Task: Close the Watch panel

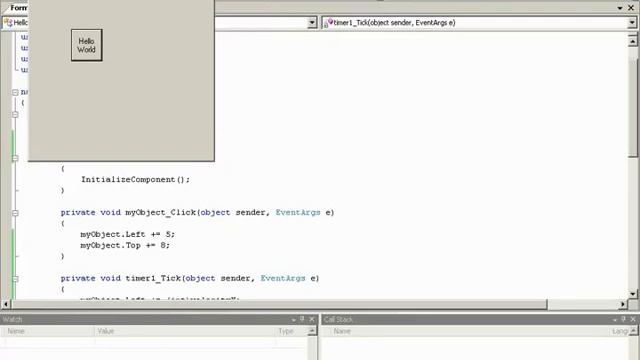Action: pos(312,319)
